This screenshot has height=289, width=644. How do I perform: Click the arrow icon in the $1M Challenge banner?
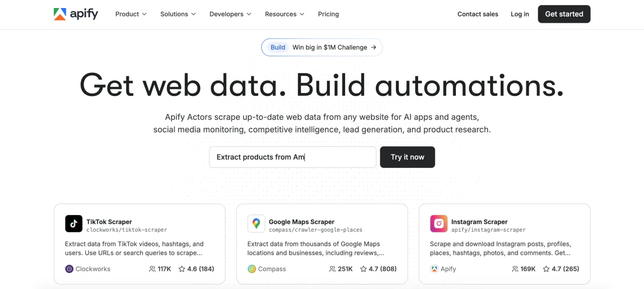[373, 47]
